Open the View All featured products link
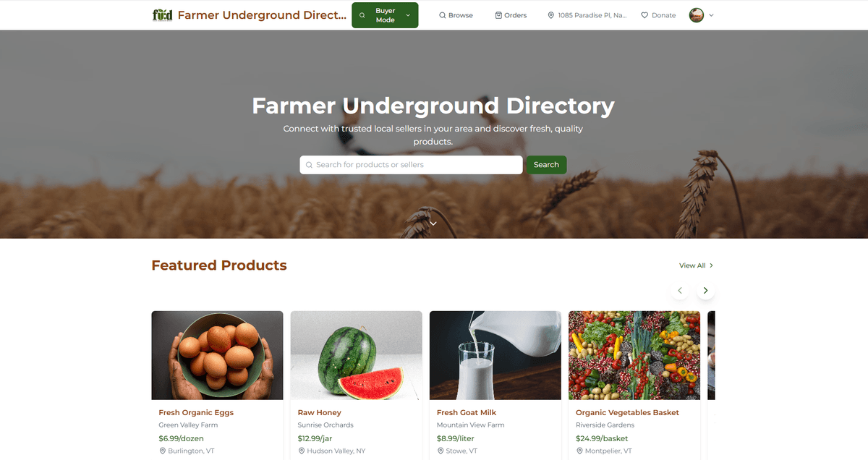The height and width of the screenshot is (460, 868). pyautogui.click(x=696, y=265)
